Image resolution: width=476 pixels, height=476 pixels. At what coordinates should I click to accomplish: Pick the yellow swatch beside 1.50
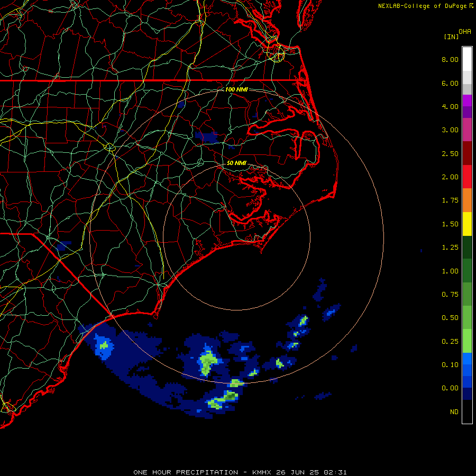pyautogui.click(x=467, y=224)
